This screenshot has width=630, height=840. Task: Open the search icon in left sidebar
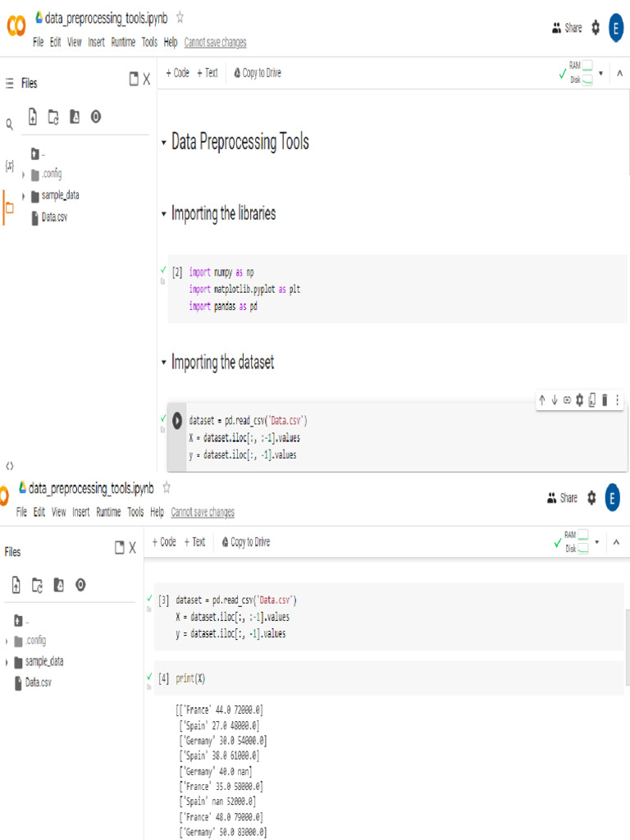[x=10, y=125]
